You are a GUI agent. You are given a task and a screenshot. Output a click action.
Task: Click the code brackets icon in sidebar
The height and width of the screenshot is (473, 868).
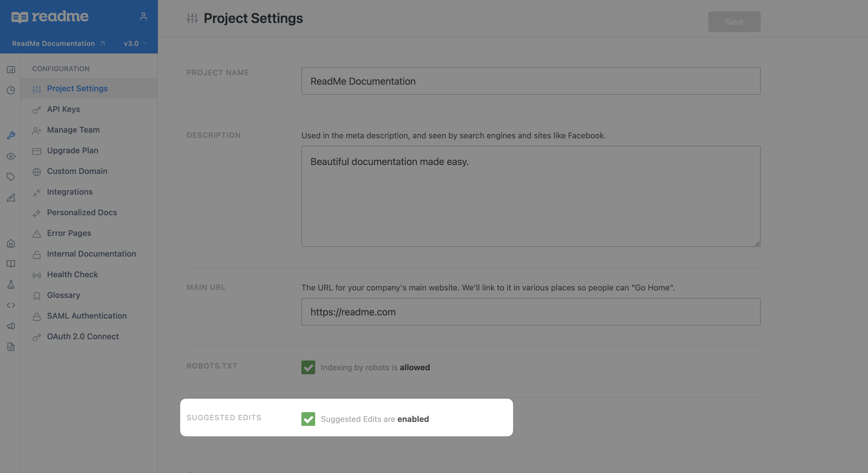click(x=11, y=305)
